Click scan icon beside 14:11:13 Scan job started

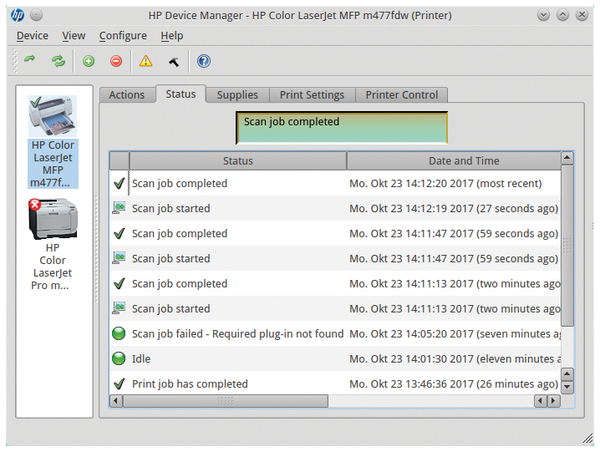[x=119, y=308]
